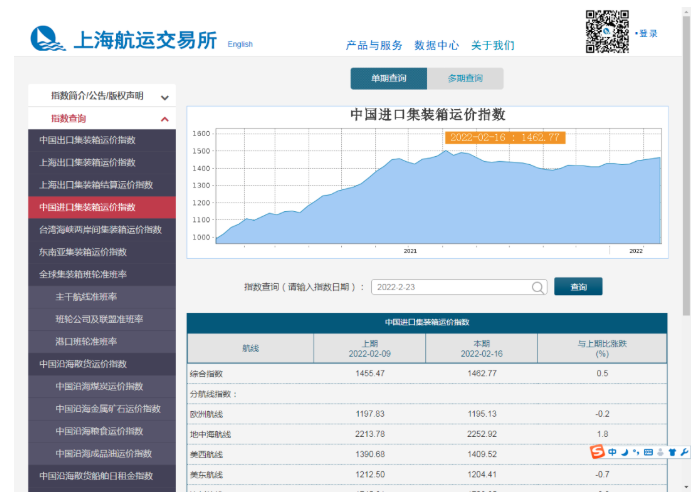Click the 美东航线 row label

[206, 475]
